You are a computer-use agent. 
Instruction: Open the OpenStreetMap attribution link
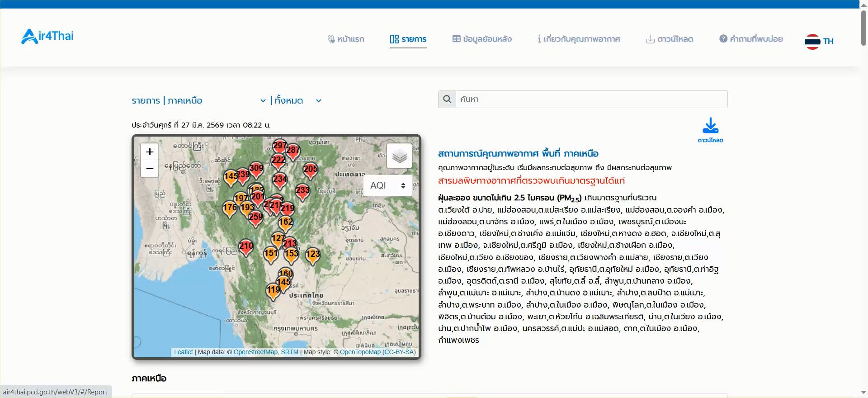click(255, 352)
